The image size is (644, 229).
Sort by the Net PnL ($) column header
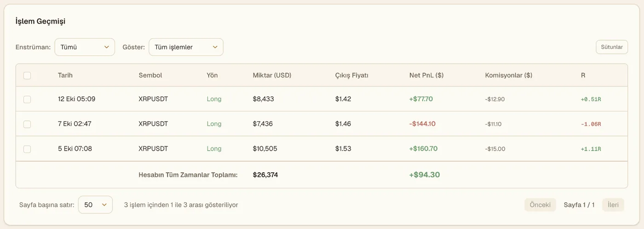pos(426,75)
